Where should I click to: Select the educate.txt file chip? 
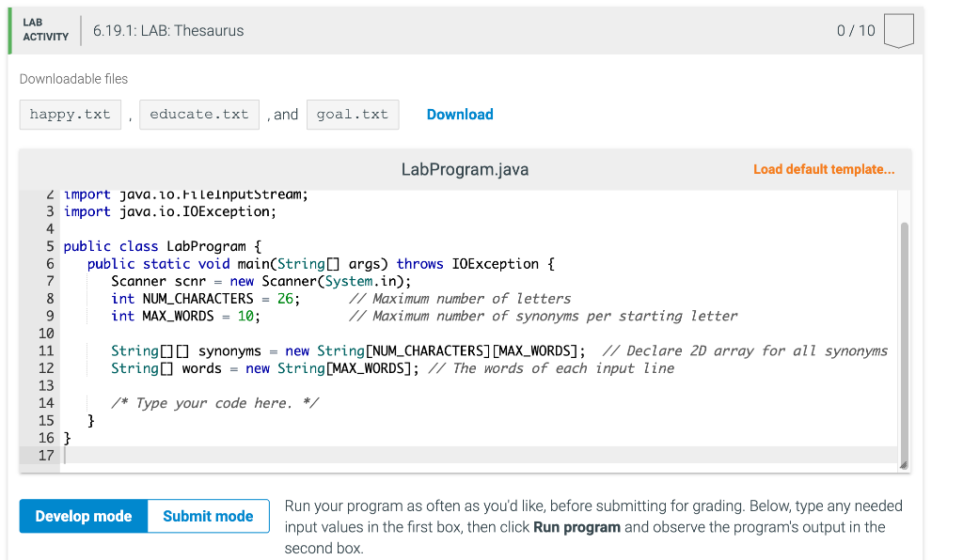pos(198,114)
